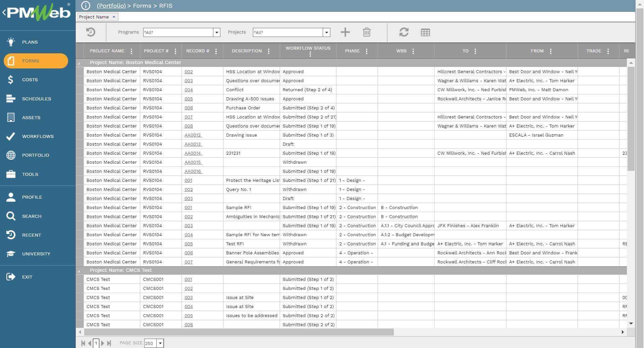Select the Forms menu item
This screenshot has width=644, height=348.
[x=36, y=61]
